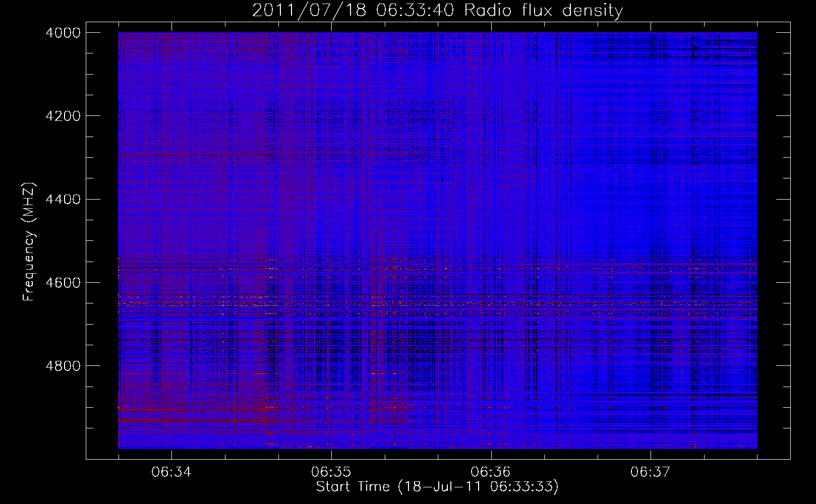Click the 4400 frequency tick label
816x504 pixels.
[63, 200]
